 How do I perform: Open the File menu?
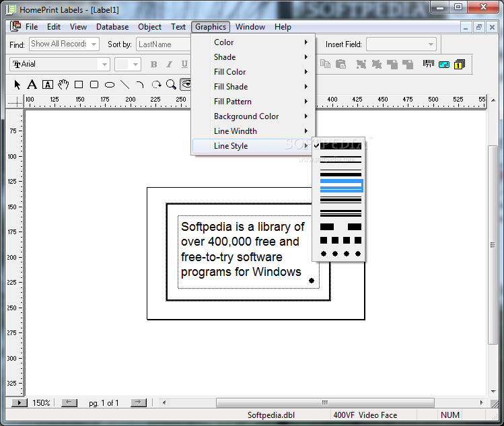tap(32, 27)
